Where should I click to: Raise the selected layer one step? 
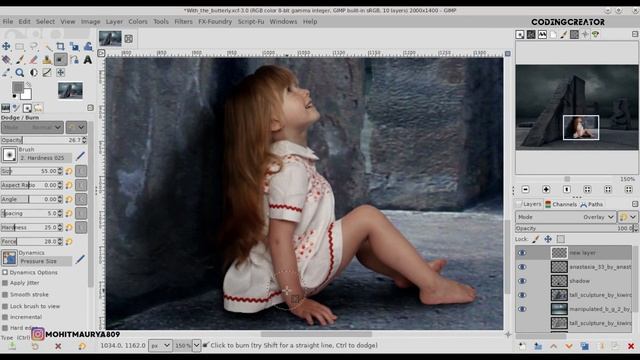(x=553, y=346)
